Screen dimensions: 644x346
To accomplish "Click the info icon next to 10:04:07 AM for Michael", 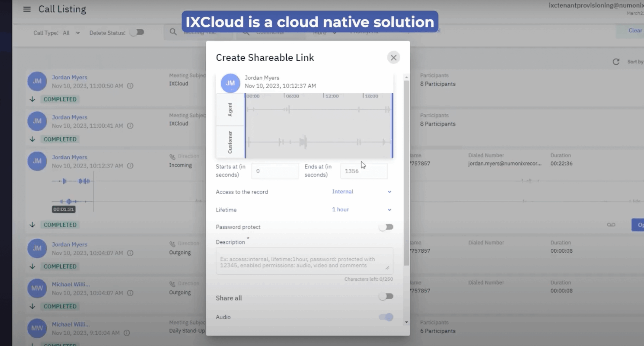I will pyautogui.click(x=130, y=293).
